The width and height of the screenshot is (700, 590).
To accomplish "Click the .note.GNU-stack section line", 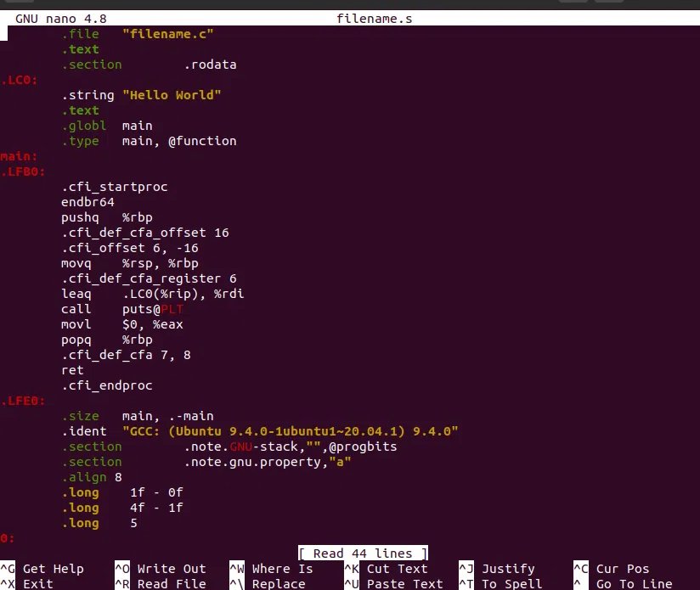I will pyautogui.click(x=229, y=447).
